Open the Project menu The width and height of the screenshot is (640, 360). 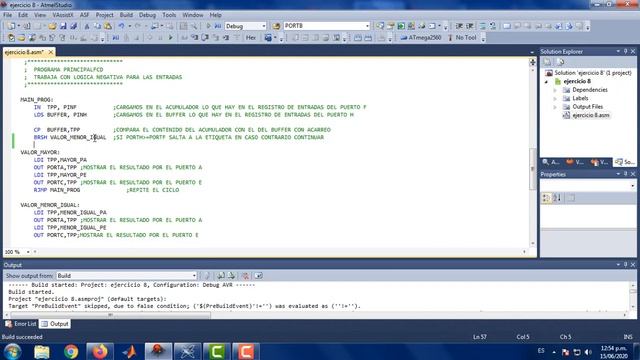tap(104, 15)
